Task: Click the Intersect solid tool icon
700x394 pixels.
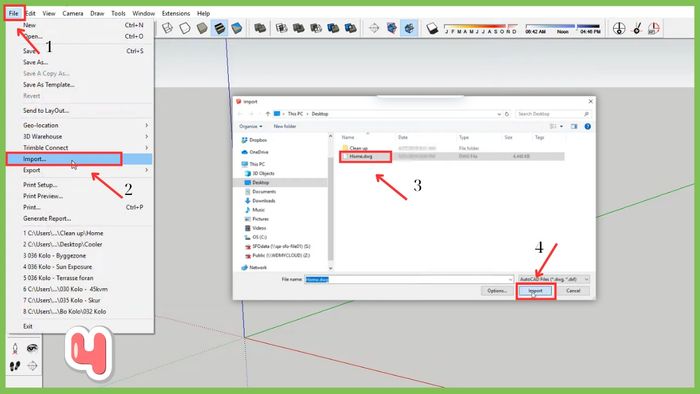Action: 281,28
